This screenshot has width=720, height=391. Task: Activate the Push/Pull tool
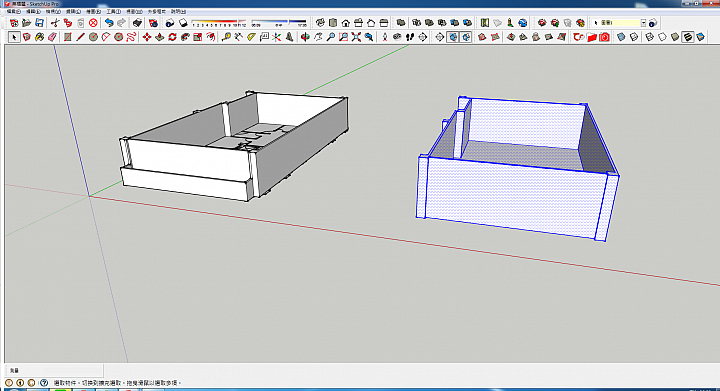(159, 37)
